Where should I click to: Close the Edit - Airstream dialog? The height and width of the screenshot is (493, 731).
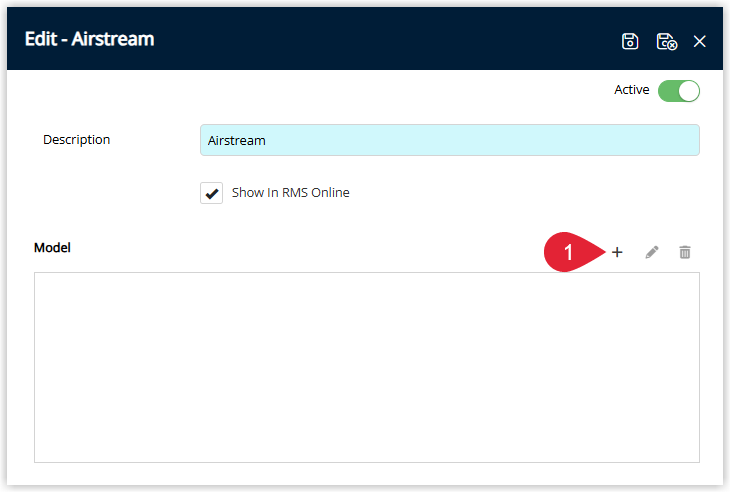click(x=699, y=41)
